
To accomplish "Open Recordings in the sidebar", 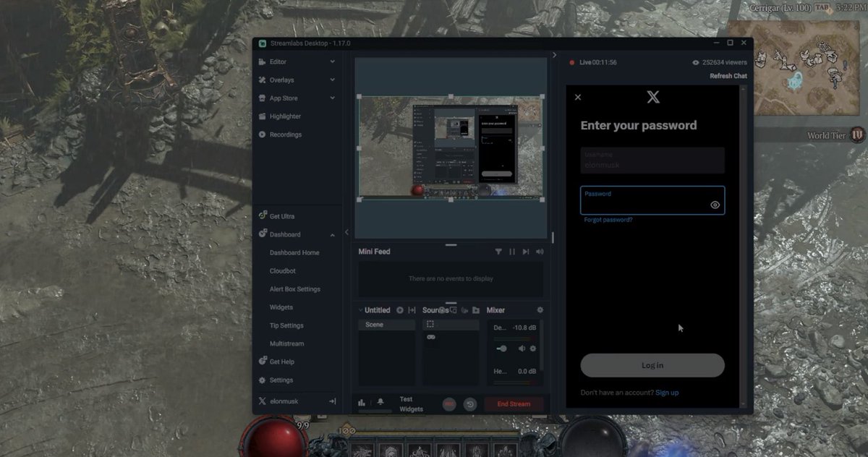I will coord(285,134).
